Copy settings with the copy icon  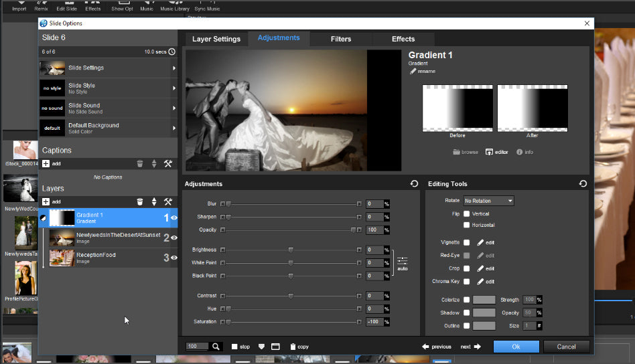point(299,347)
